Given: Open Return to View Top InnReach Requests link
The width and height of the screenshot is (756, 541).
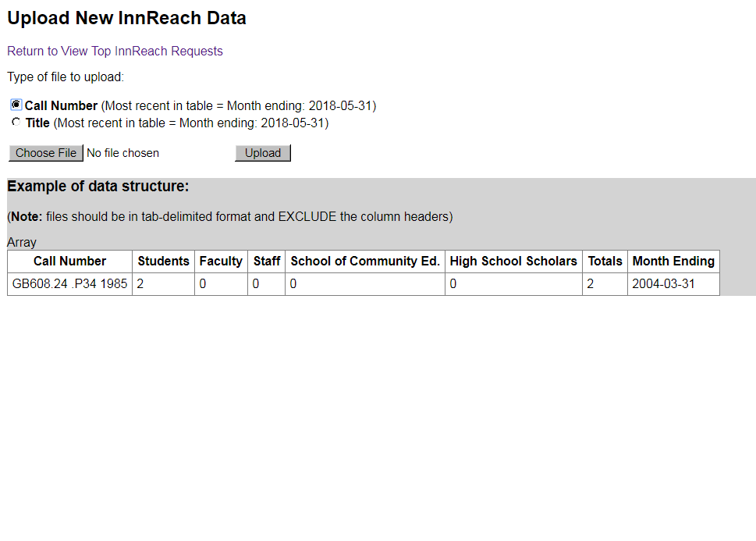Looking at the screenshot, I should click(x=115, y=52).
